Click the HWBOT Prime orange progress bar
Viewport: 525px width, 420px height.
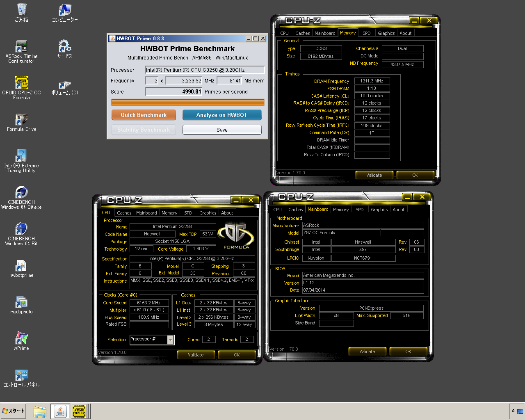(188, 102)
